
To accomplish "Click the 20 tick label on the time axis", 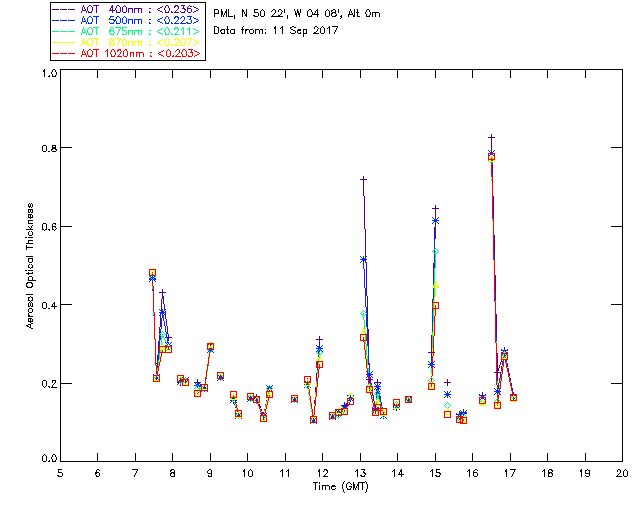I will [x=622, y=473].
